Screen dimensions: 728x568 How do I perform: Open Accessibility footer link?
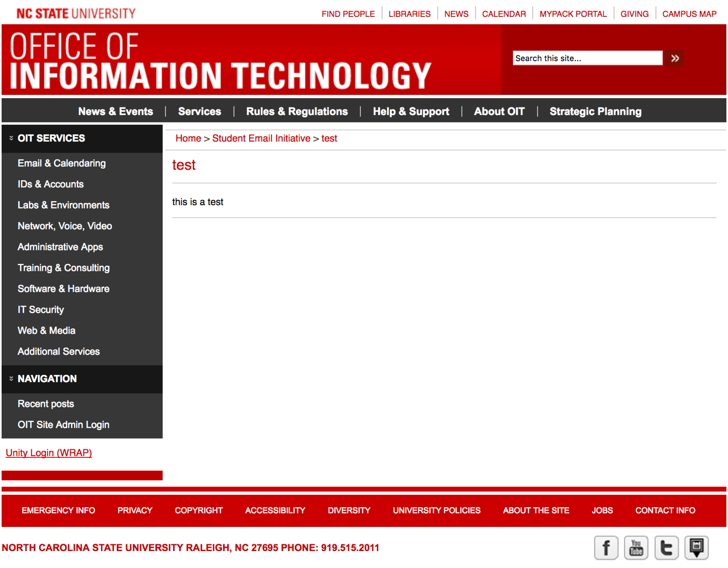click(275, 510)
